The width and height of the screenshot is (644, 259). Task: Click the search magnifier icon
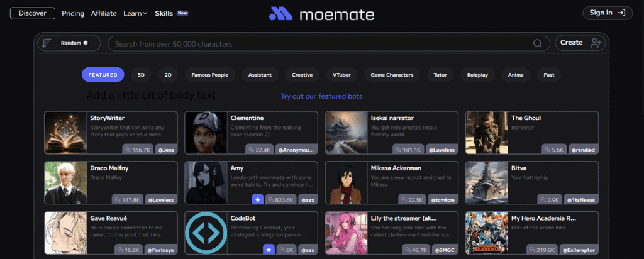pos(537,44)
